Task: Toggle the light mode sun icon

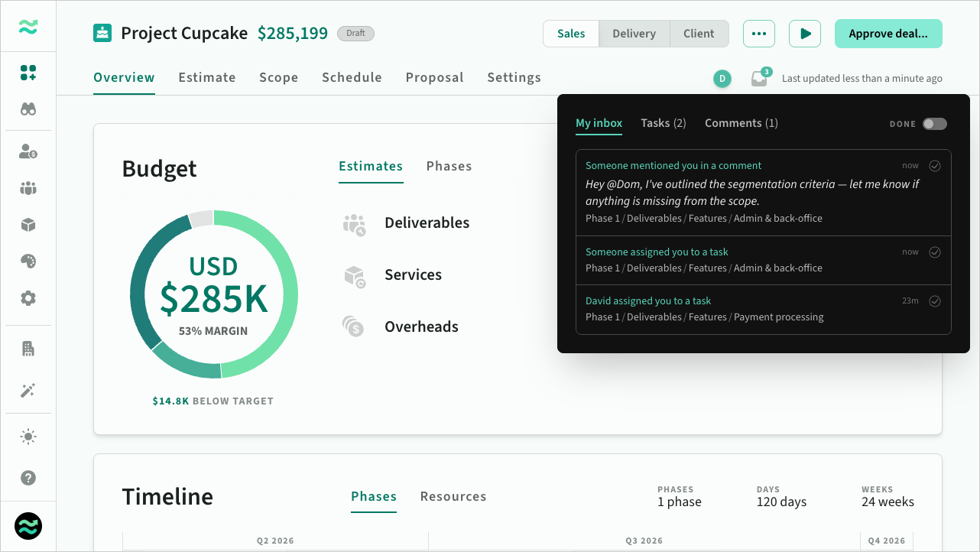Action: click(28, 437)
